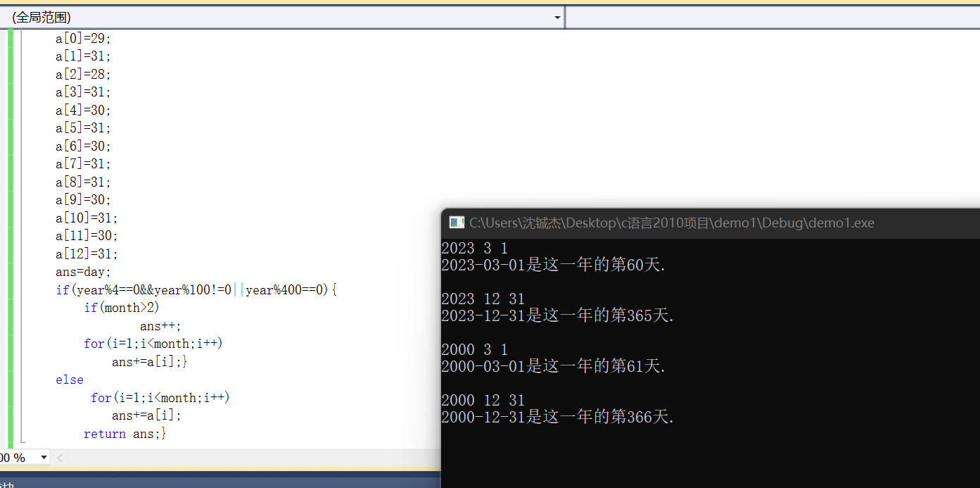
Task: Click the demo1.exe console window icon
Action: tap(457, 223)
